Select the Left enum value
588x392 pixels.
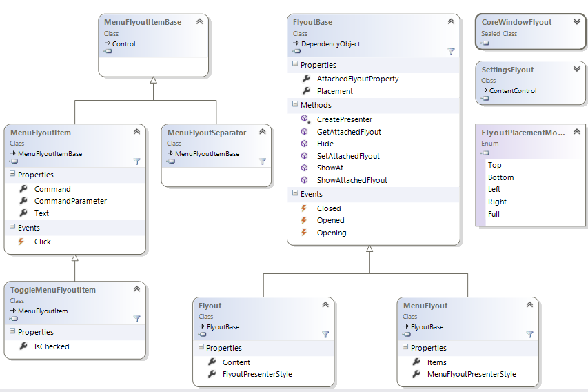494,190
